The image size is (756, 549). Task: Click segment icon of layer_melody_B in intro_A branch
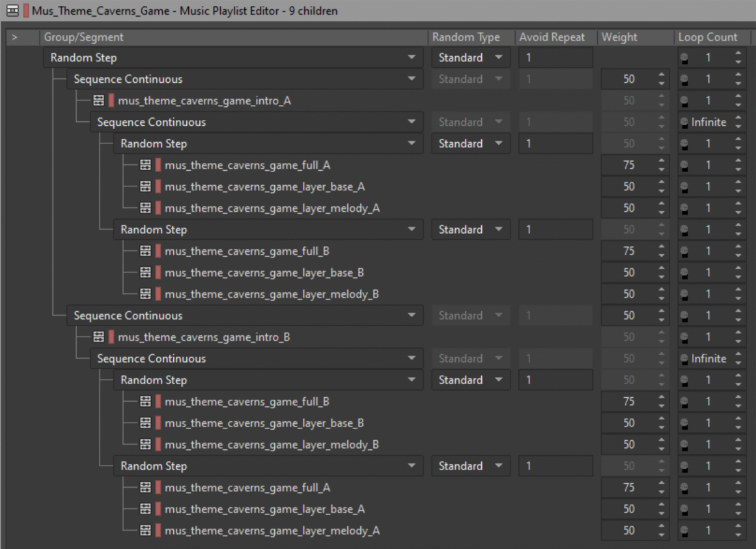145,294
